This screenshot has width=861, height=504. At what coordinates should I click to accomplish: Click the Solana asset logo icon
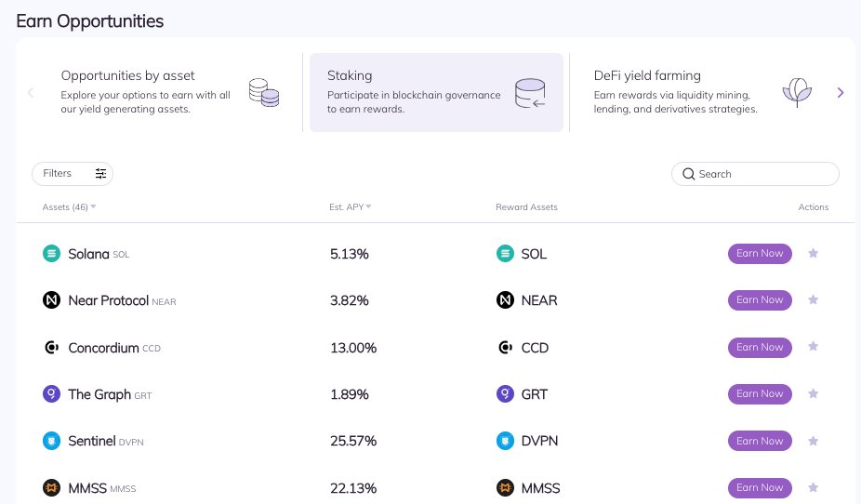[52, 254]
